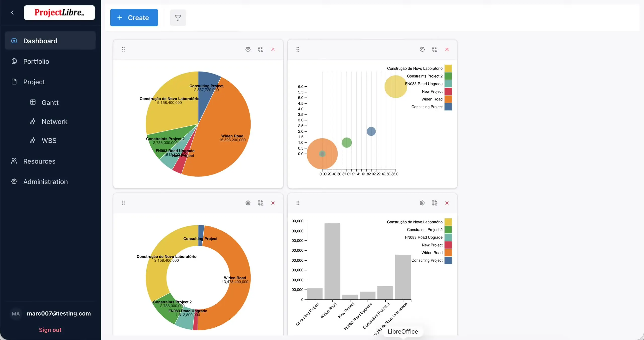Viewport: 644px width, 340px height.
Task: Create a new dashboard widget
Action: click(x=134, y=18)
